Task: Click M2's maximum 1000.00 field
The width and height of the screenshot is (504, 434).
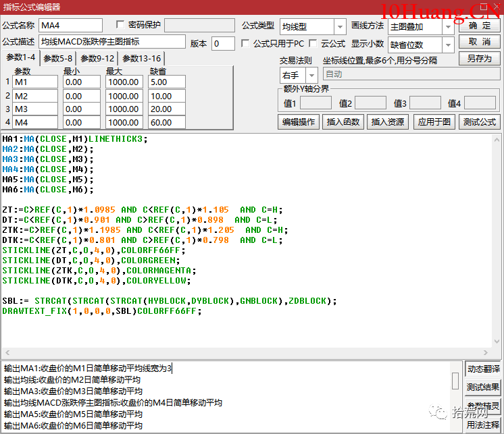Action: tap(124, 96)
